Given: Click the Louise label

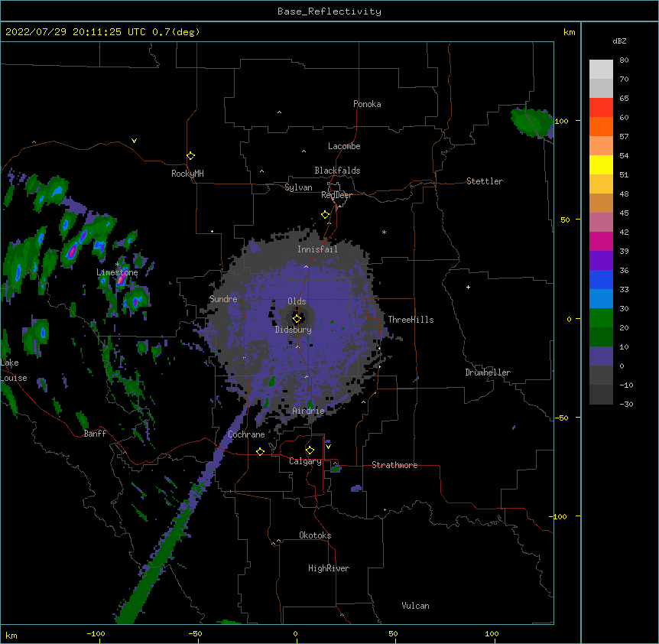Looking at the screenshot, I should 14,378.
